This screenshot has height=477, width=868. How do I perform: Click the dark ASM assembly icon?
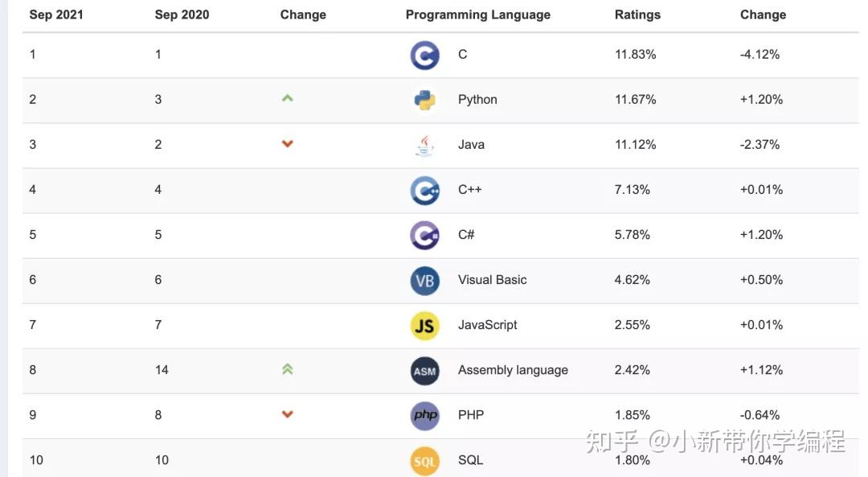pyautogui.click(x=424, y=370)
